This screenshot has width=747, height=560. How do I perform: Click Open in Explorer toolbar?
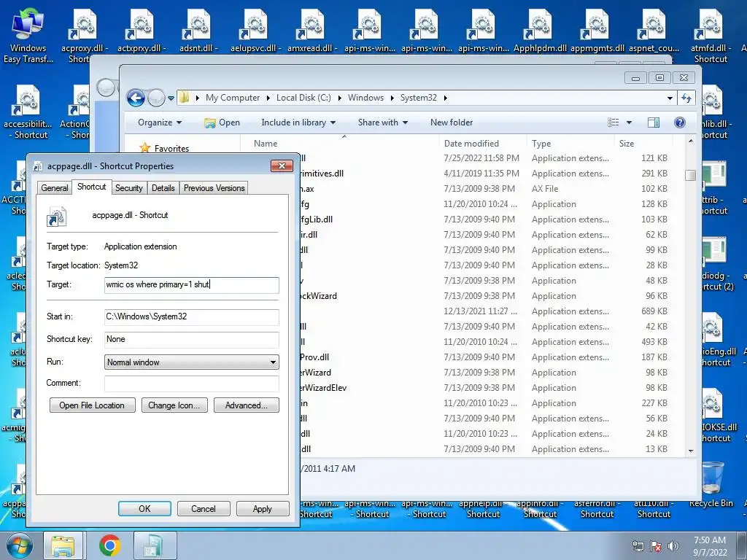click(222, 122)
